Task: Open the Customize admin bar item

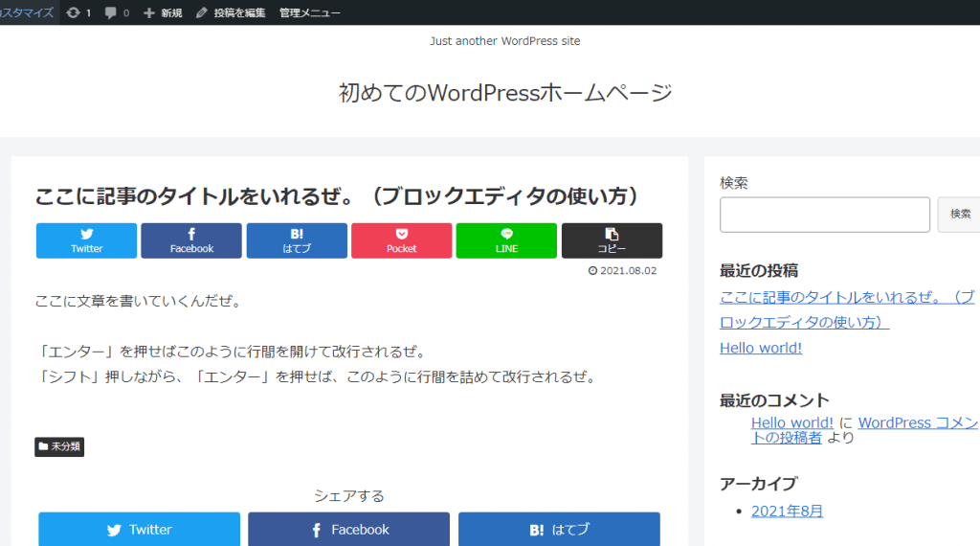Action: 28,12
